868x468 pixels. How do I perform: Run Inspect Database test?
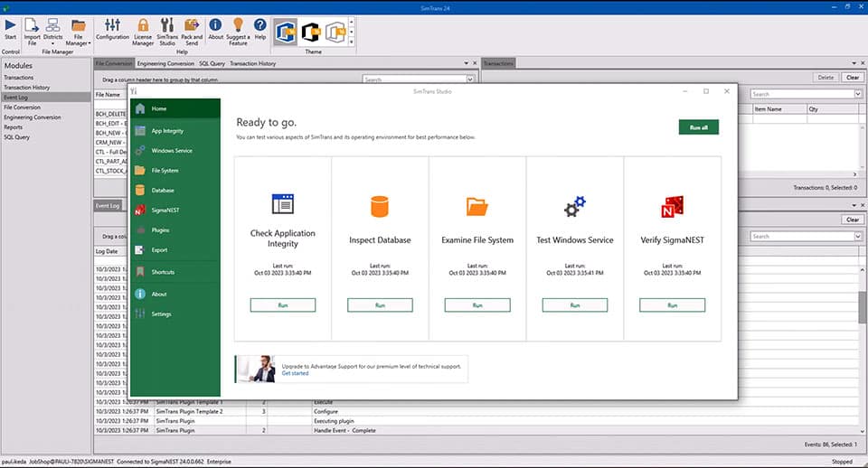(x=380, y=305)
